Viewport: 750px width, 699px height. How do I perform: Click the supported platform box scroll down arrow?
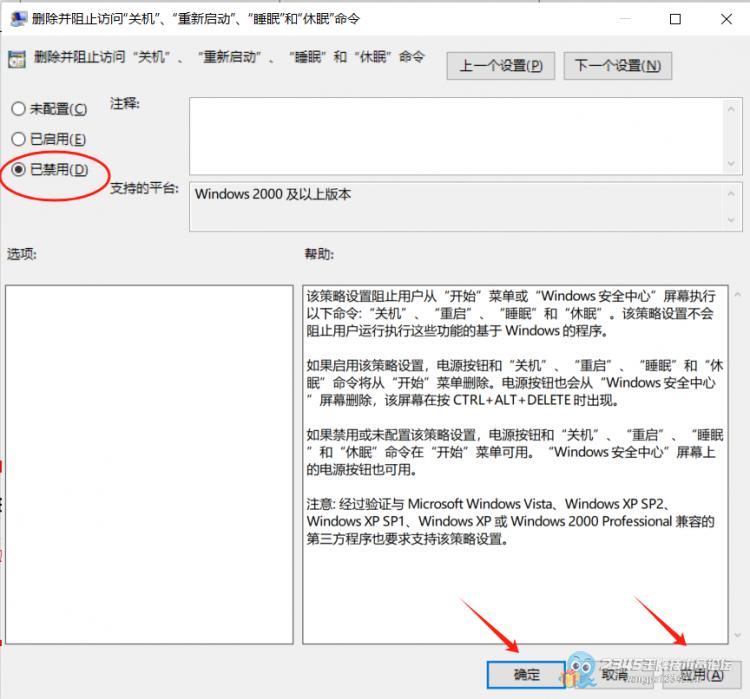[731, 220]
